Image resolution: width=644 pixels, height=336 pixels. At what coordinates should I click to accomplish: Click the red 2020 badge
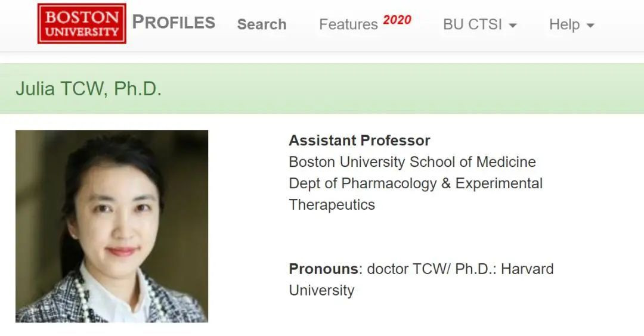[x=397, y=20]
